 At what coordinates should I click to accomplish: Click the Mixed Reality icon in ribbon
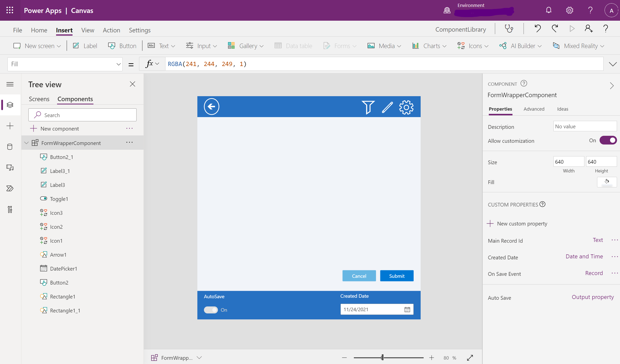tap(556, 46)
